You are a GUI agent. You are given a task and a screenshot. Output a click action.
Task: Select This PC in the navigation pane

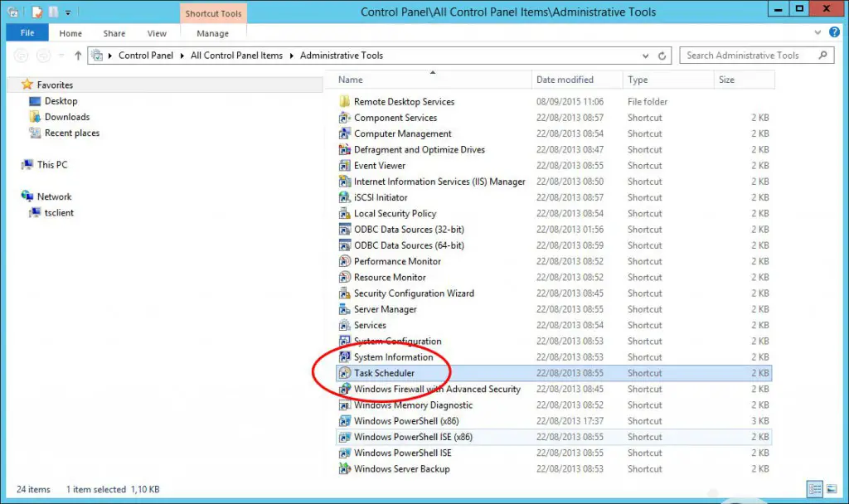click(52, 165)
